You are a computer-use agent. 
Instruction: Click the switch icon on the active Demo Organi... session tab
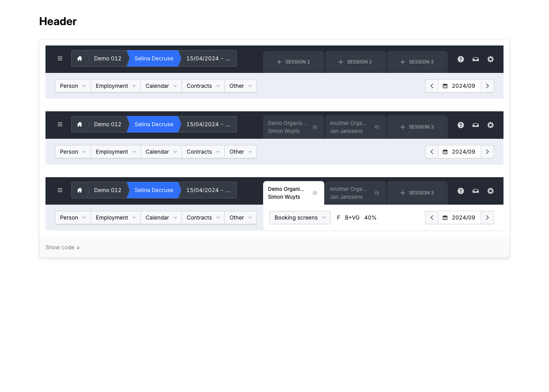coord(315,193)
